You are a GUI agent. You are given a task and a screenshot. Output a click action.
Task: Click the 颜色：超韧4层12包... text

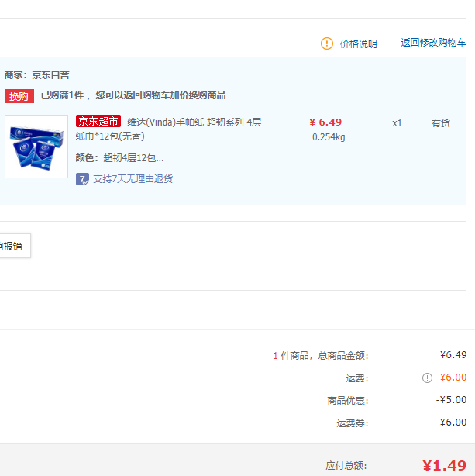[x=119, y=158]
